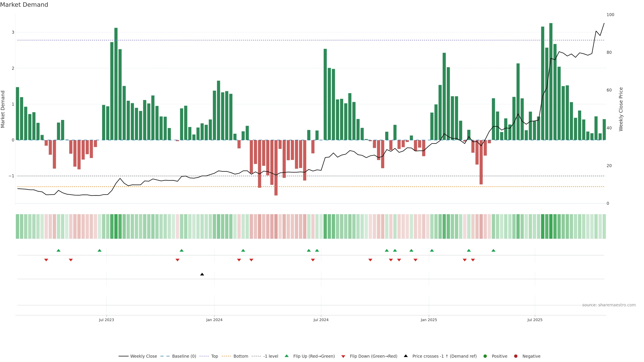Click the black Price crosses -1 legend triangle
The width and height of the screenshot is (644, 362).
406,356
